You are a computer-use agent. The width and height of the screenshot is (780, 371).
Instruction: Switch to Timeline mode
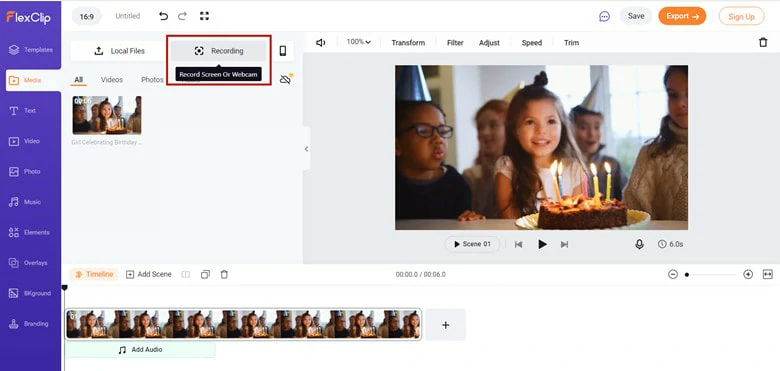(94, 274)
